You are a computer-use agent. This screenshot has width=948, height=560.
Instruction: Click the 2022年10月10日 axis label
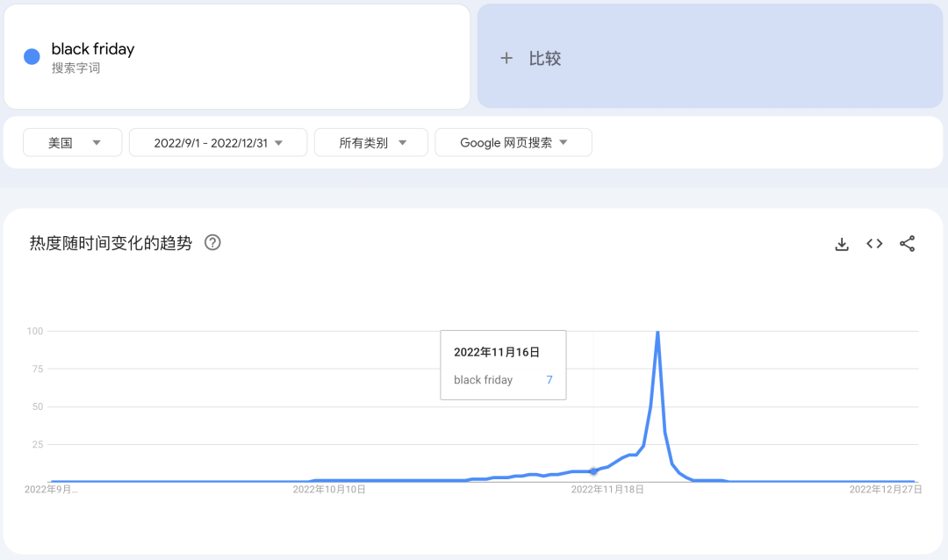(329, 490)
